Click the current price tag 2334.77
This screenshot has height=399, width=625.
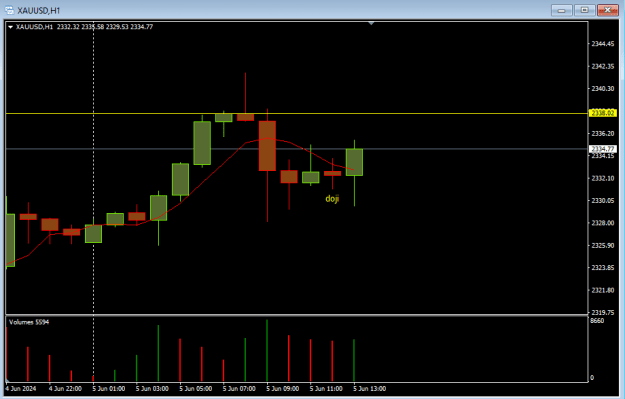pyautogui.click(x=603, y=149)
